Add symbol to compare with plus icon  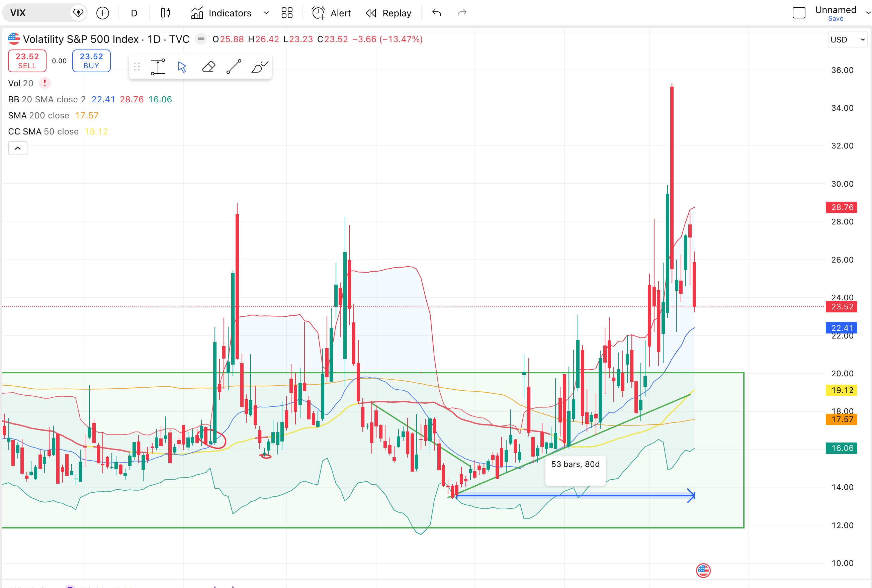pyautogui.click(x=102, y=13)
